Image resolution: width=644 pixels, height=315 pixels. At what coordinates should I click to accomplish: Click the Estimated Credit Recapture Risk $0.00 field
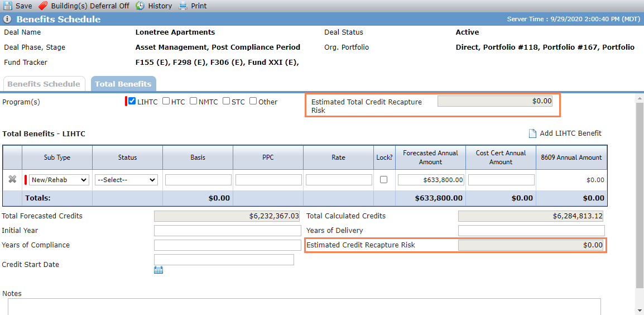coord(531,245)
